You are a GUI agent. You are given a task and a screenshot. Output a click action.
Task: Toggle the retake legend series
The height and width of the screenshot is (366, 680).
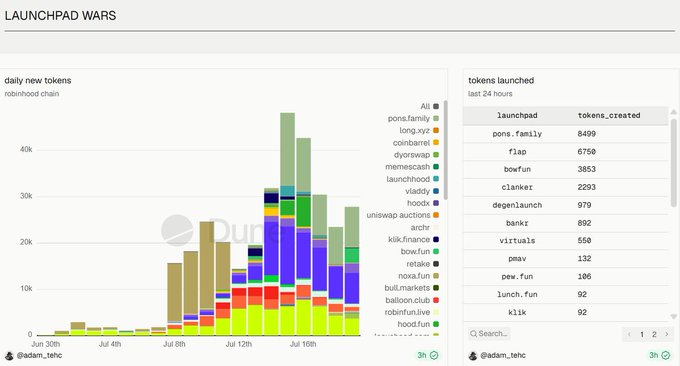423,264
